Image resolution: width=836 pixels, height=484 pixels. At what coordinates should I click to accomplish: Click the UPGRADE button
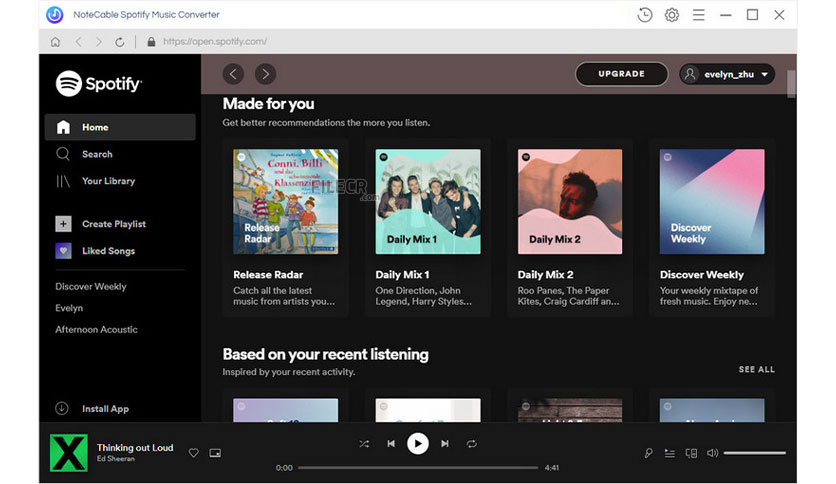pyautogui.click(x=622, y=74)
